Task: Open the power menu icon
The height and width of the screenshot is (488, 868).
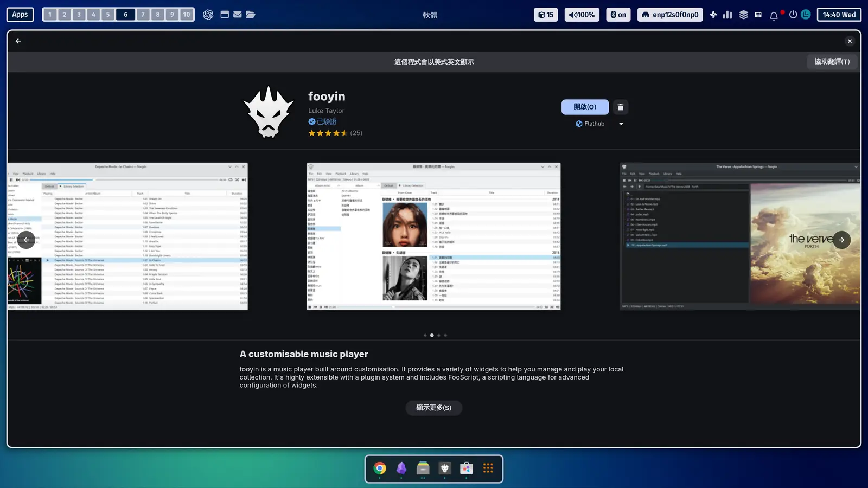Action: click(x=793, y=15)
